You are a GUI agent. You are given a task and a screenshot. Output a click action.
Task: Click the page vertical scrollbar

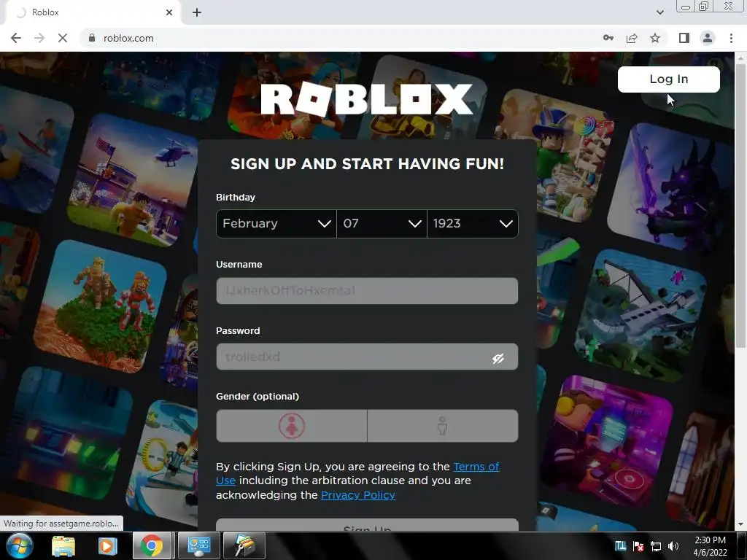point(740,205)
